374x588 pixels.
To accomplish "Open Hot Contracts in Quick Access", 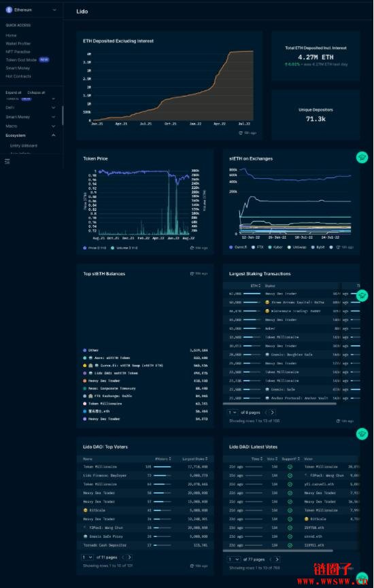I will (18, 76).
